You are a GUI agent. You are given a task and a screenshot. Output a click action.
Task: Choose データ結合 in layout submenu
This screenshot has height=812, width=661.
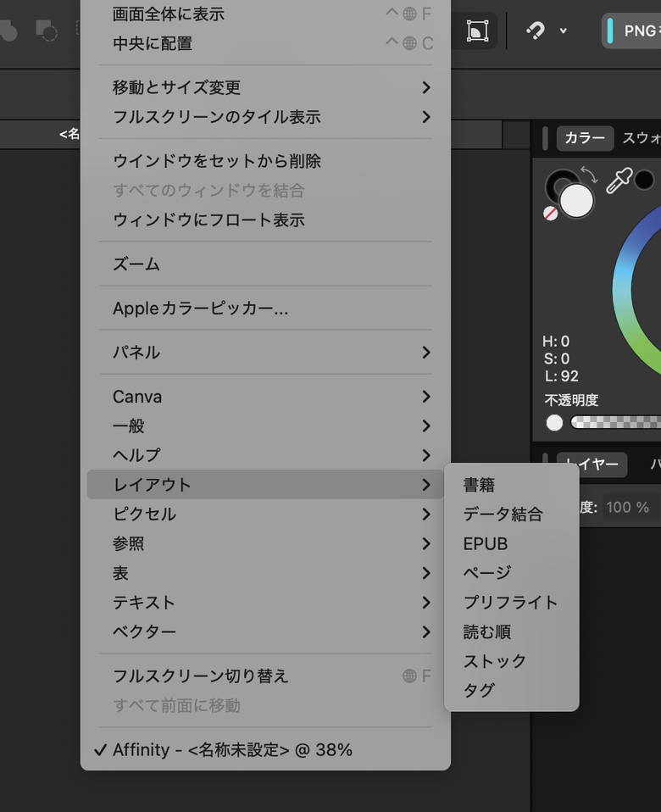click(x=511, y=514)
